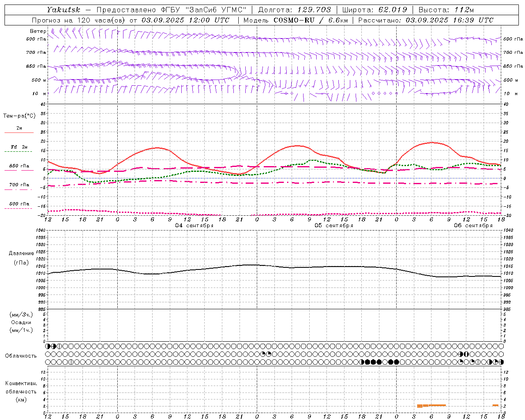525x420 pixels.
Task: Click the "850 гПа" entry in temperature legend
Action: point(19,166)
